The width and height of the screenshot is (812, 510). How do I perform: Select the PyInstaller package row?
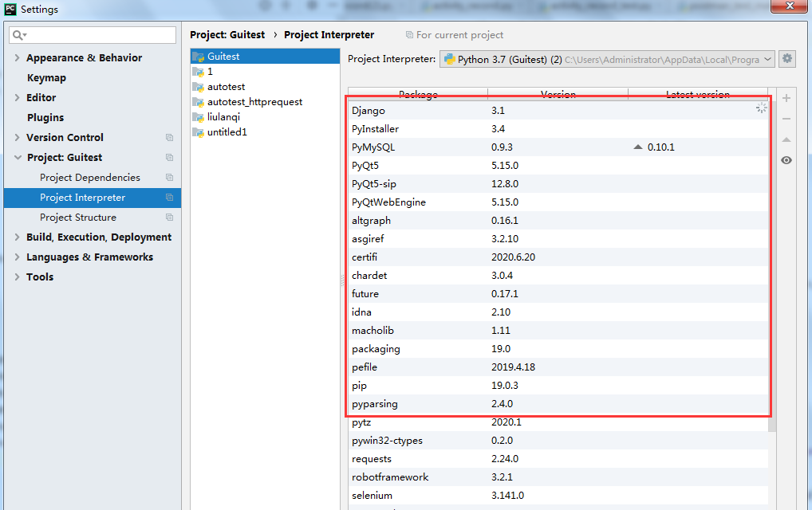coord(558,129)
